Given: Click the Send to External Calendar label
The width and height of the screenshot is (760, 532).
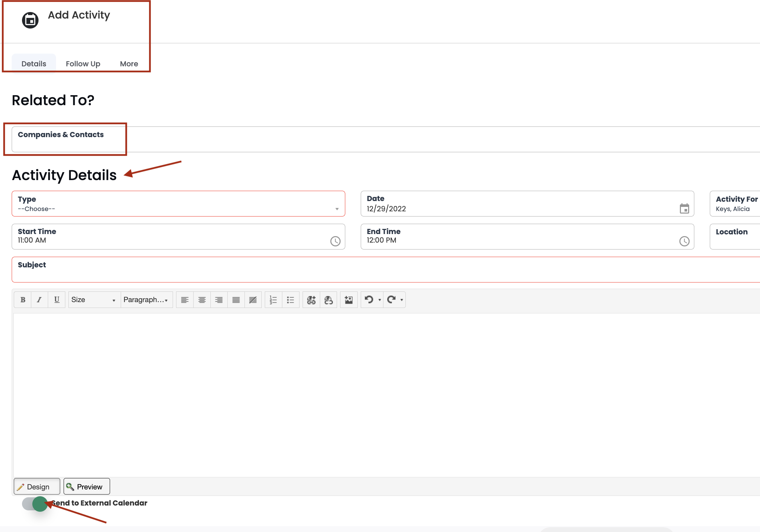Looking at the screenshot, I should (100, 503).
